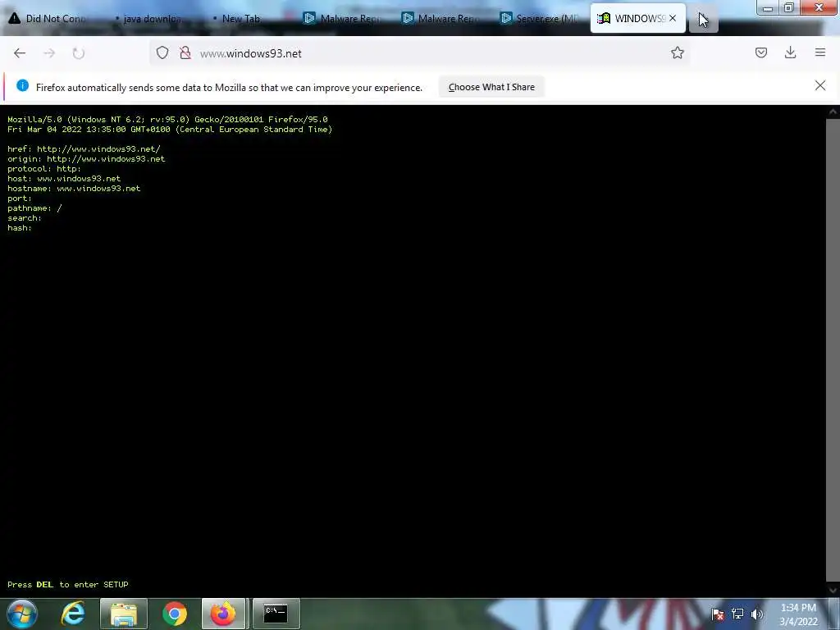Click the 'Press DEL to enter SETUP' text
Viewport: 840px width, 630px height.
(x=68, y=584)
